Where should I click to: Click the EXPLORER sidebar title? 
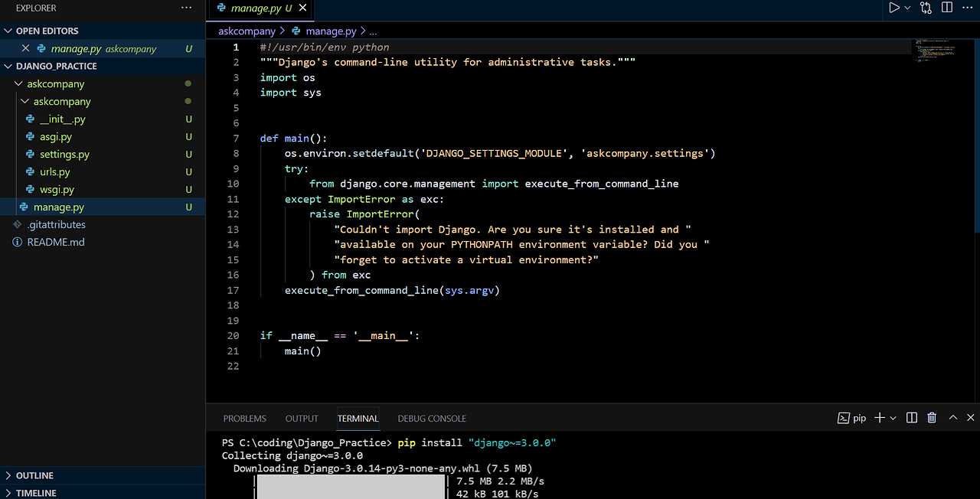tap(36, 8)
